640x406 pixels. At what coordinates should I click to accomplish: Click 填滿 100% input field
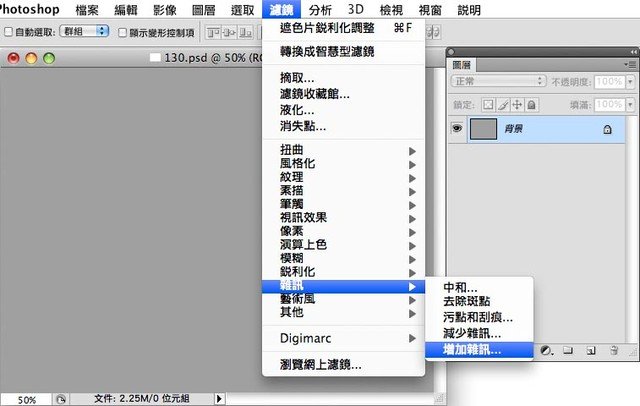(x=610, y=105)
